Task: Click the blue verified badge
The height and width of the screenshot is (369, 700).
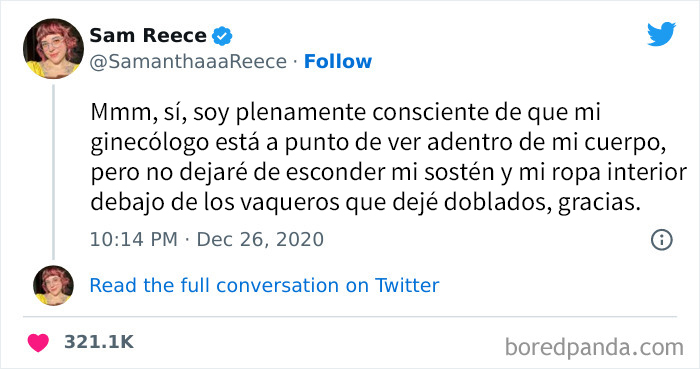Action: 222,36
